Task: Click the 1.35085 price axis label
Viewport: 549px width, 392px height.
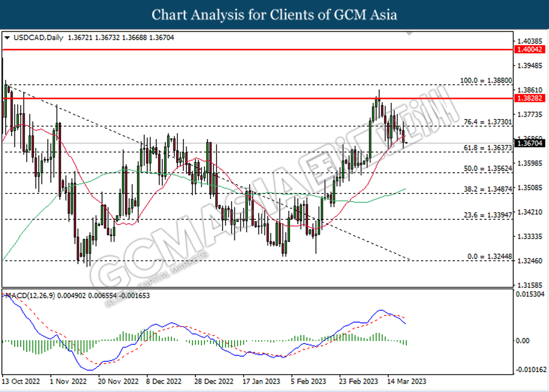Action: (530, 188)
